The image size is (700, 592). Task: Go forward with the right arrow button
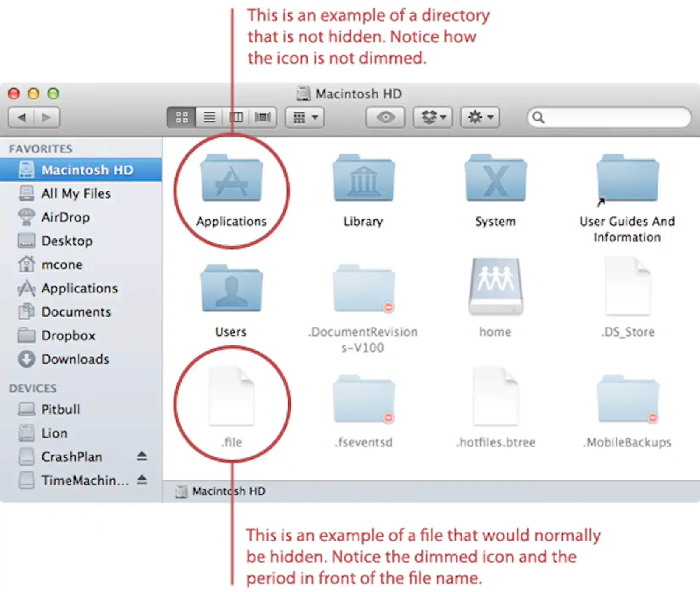coord(47,117)
